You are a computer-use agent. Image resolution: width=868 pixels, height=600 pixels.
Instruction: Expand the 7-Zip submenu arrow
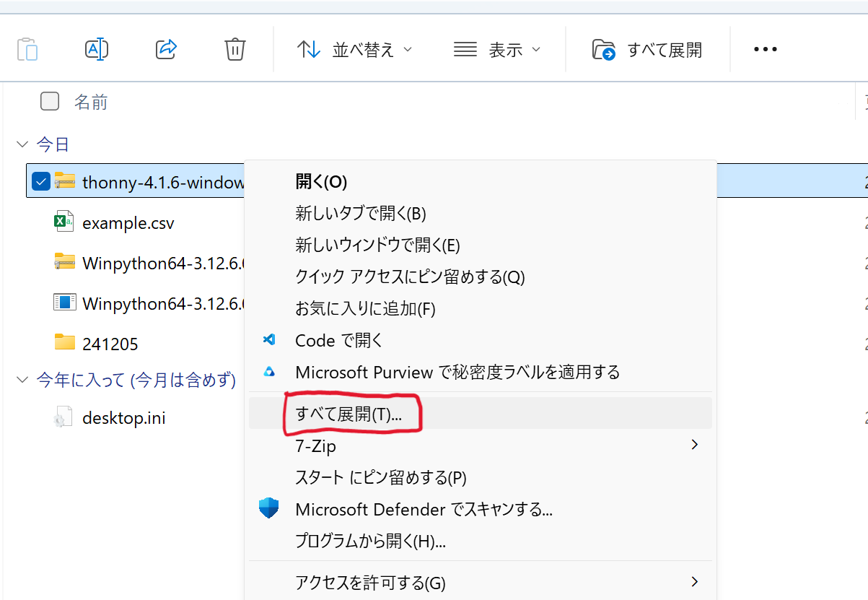point(695,445)
